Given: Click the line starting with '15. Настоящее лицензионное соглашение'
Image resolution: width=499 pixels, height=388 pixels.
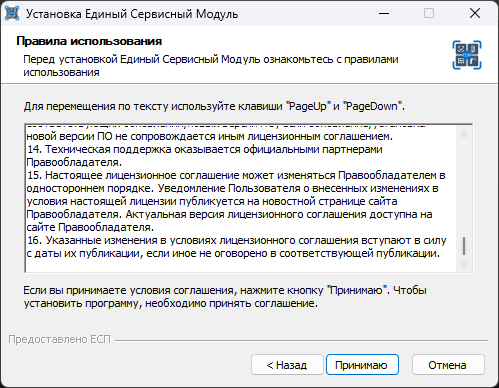Looking at the screenshot, I should 236,175.
